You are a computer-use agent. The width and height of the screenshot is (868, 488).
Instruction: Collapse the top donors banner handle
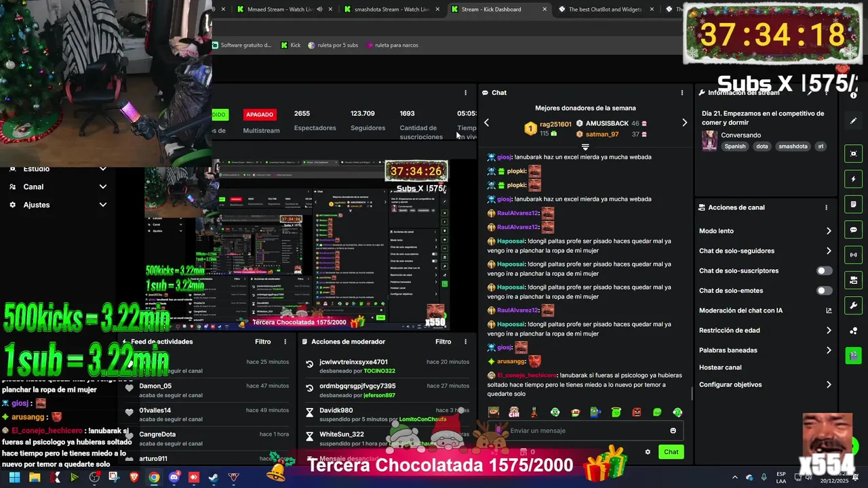tap(585, 146)
